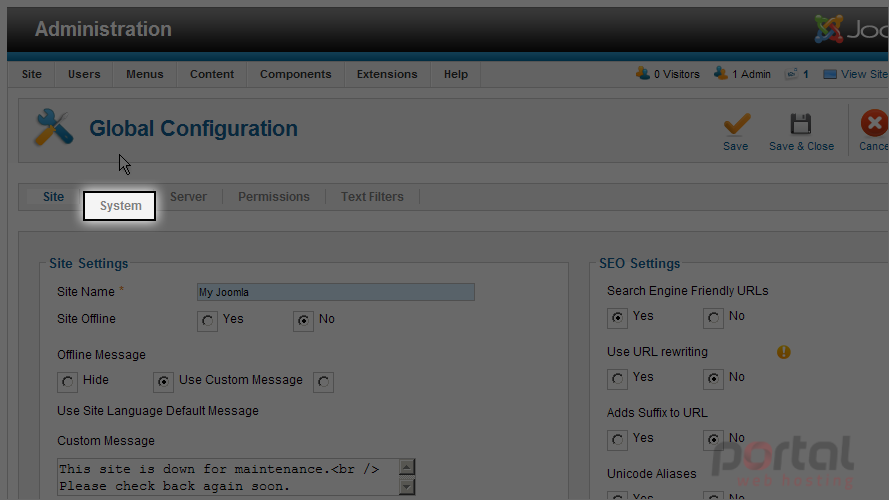889x500 pixels.
Task: Open the messages envelope icon
Action: pyautogui.click(x=791, y=74)
